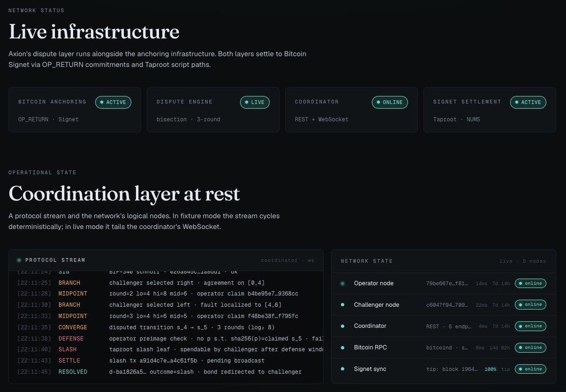Select the 'Coordinator' label in Network State
Image resolution: width=566 pixels, height=392 pixels.
pyautogui.click(x=370, y=326)
